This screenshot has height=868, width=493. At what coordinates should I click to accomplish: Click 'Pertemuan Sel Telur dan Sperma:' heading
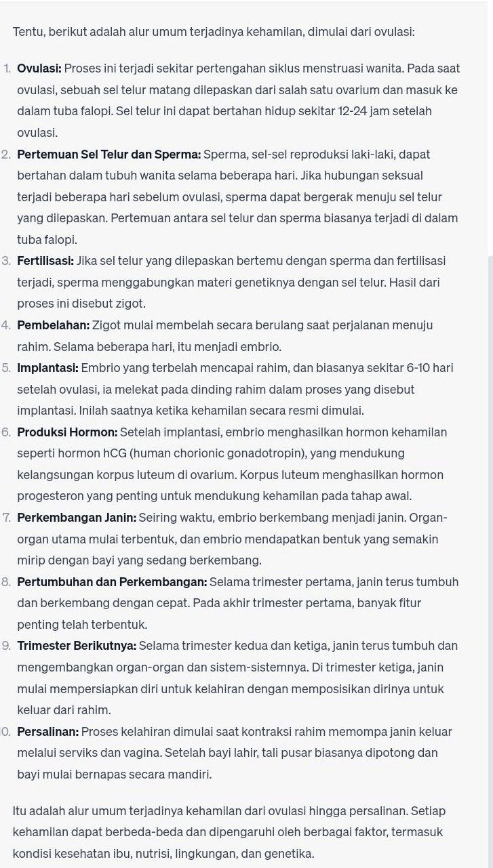click(109, 154)
